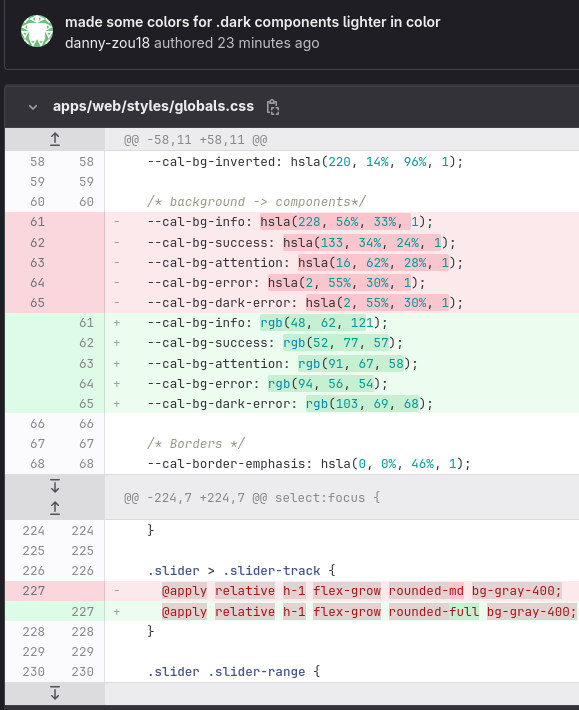
Task: Click line number 68 in new column
Action: pos(86,464)
